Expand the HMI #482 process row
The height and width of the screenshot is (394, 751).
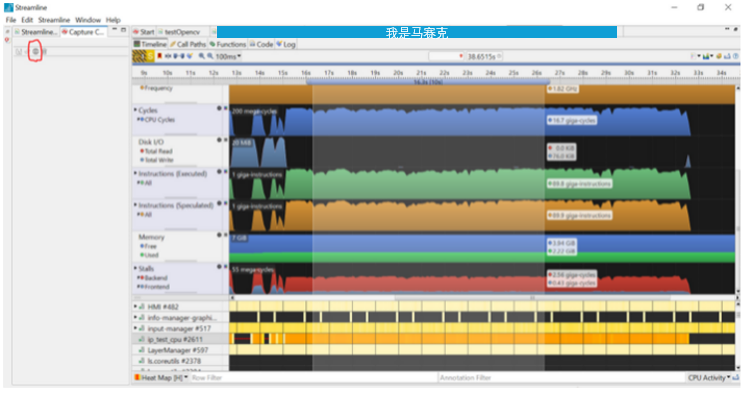point(136,306)
